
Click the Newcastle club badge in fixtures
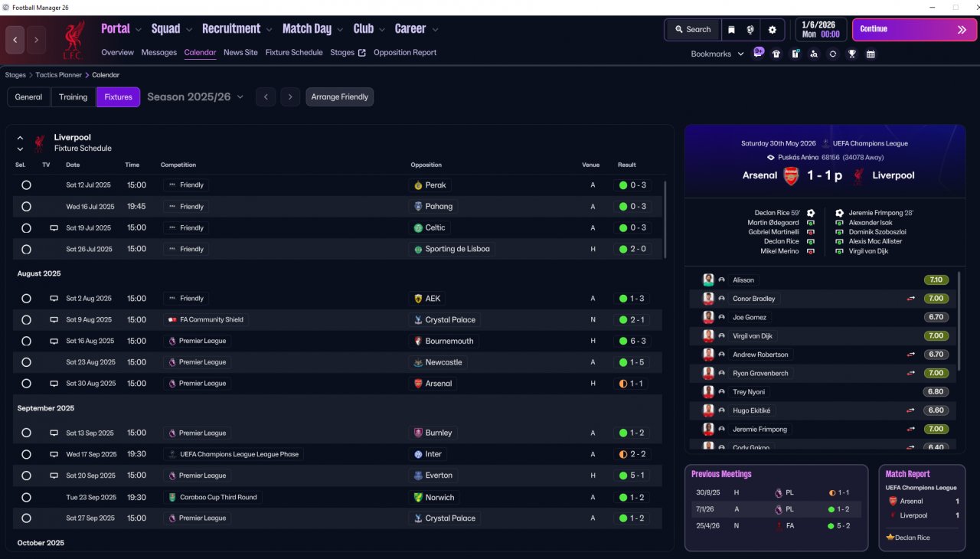(x=418, y=362)
